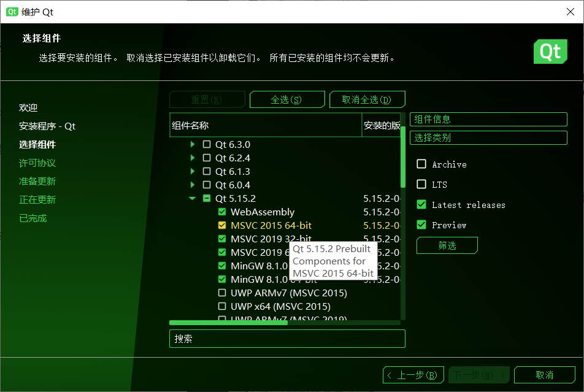
Task: Click the 取消 cancel button
Action: (545, 375)
